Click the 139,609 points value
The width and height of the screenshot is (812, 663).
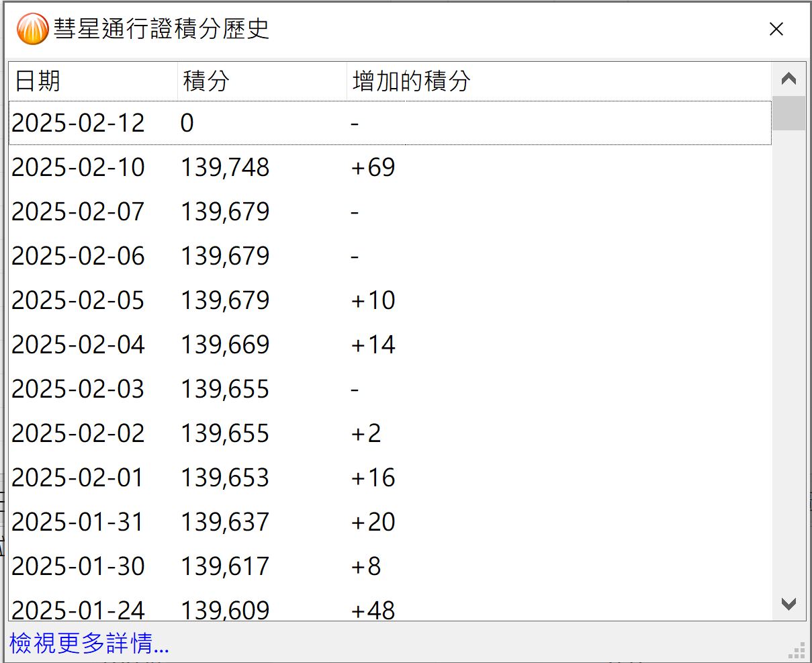click(225, 609)
